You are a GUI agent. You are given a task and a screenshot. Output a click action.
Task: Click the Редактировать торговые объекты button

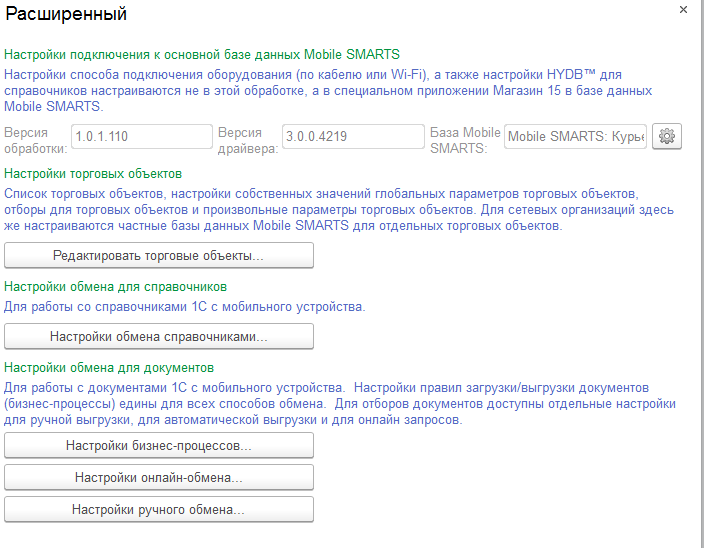159,255
